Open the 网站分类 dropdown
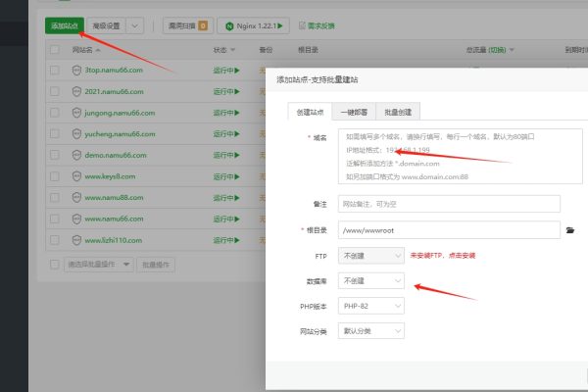588x392 pixels. click(371, 331)
